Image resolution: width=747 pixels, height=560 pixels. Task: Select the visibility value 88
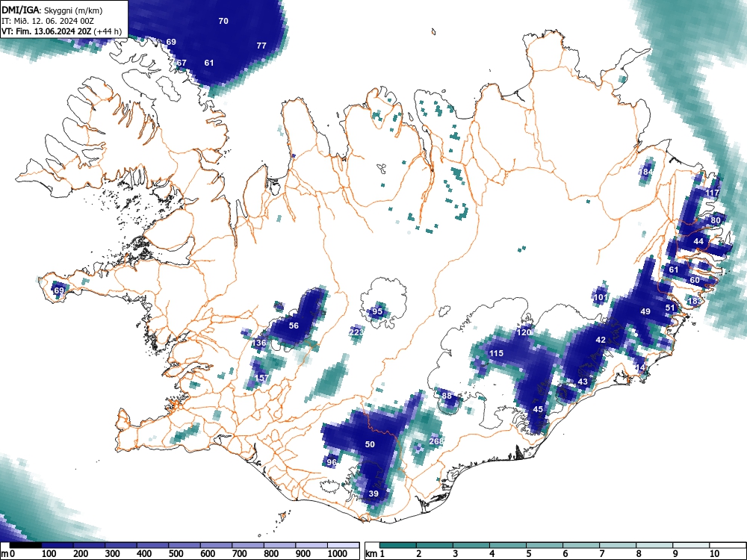447,396
